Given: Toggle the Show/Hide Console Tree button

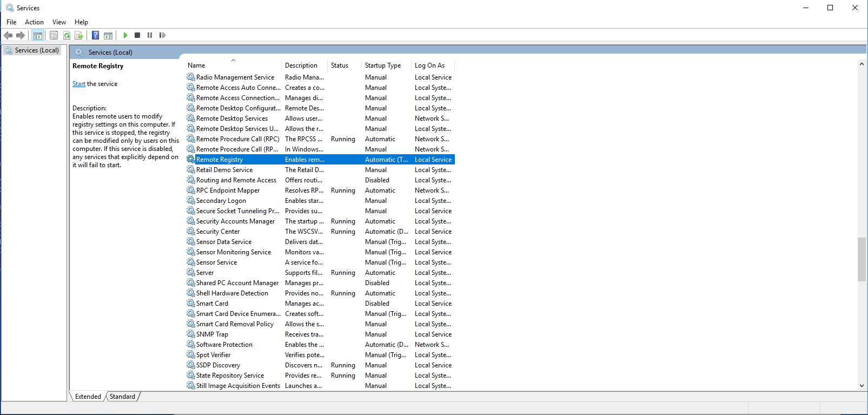Looking at the screenshot, I should [x=38, y=35].
